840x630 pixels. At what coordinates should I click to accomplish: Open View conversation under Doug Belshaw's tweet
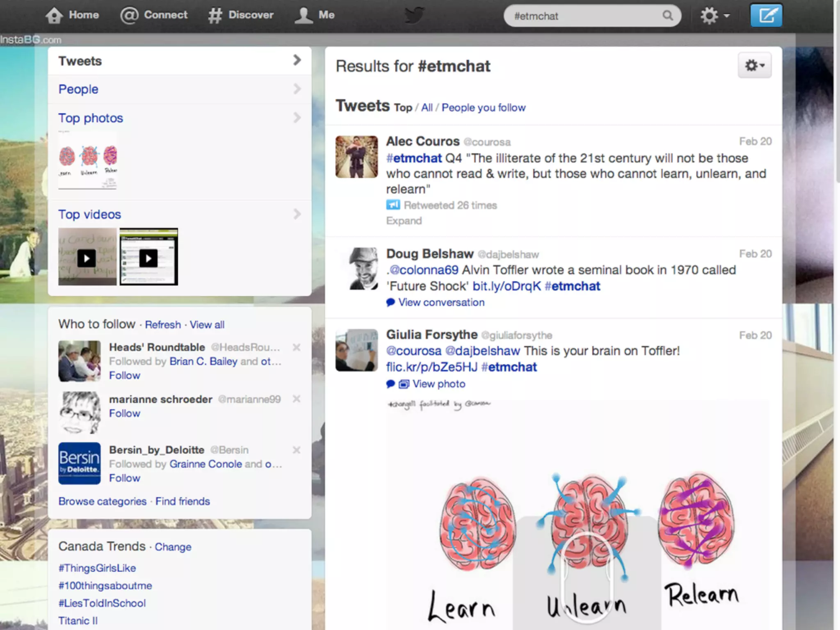tap(441, 302)
